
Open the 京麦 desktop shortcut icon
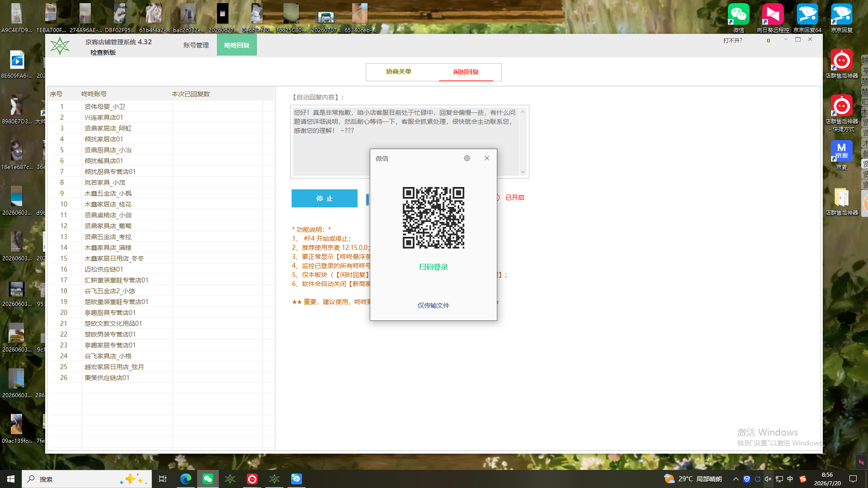point(841,155)
